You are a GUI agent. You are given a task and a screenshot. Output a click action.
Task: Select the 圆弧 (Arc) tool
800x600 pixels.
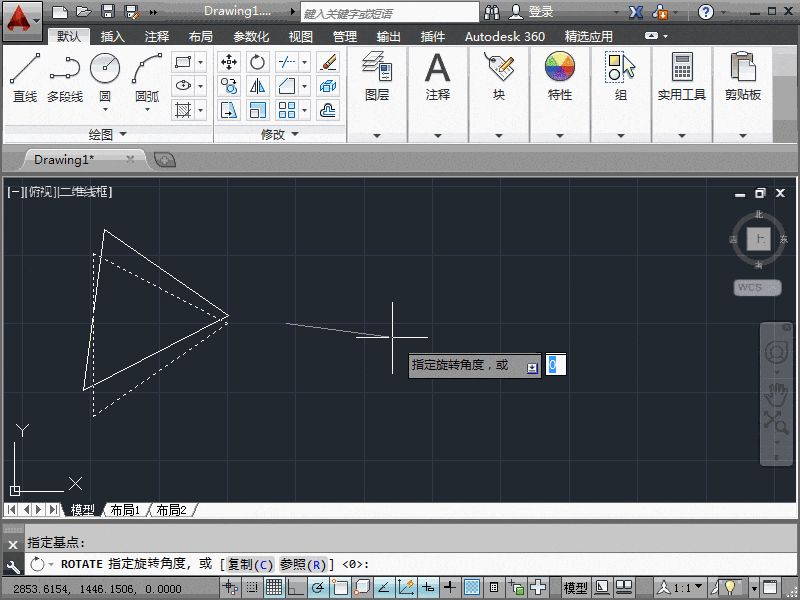(144, 70)
